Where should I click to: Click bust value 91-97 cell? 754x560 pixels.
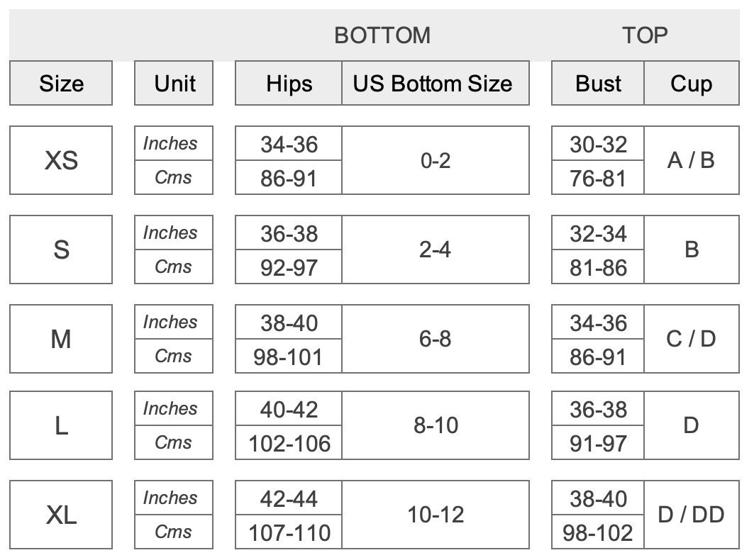(598, 443)
